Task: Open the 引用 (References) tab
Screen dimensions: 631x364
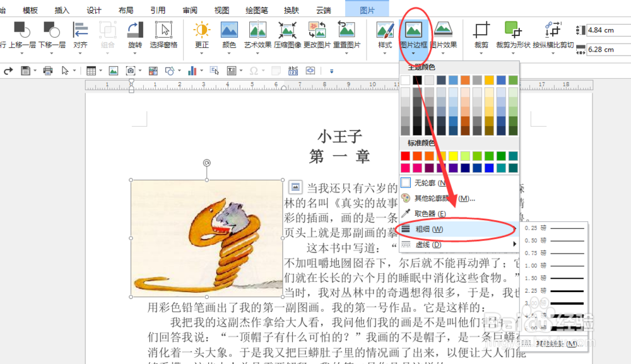Action: click(x=158, y=11)
